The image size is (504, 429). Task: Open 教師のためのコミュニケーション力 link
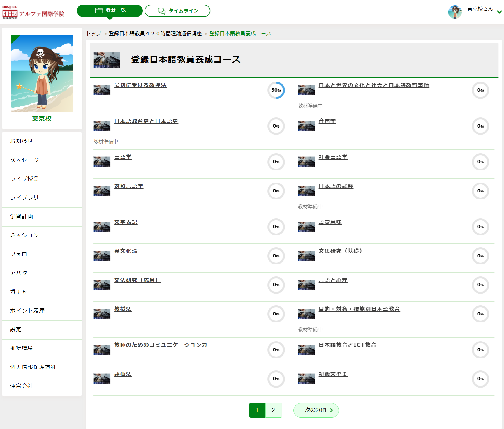[161, 345]
